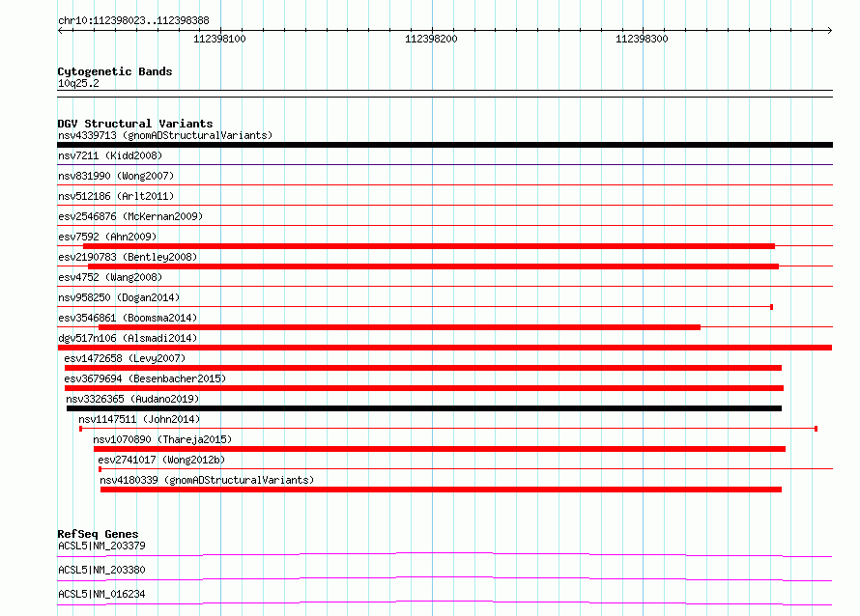860x616 pixels.
Task: Open variant nsv7211 (Kidd2008)
Action: pyautogui.click(x=110, y=155)
